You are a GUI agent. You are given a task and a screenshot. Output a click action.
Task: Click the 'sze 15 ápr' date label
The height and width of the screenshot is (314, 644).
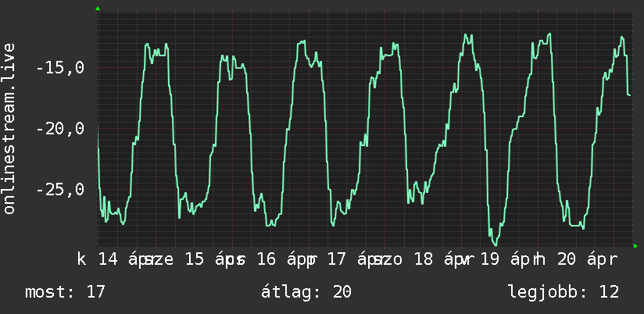pyautogui.click(x=188, y=259)
